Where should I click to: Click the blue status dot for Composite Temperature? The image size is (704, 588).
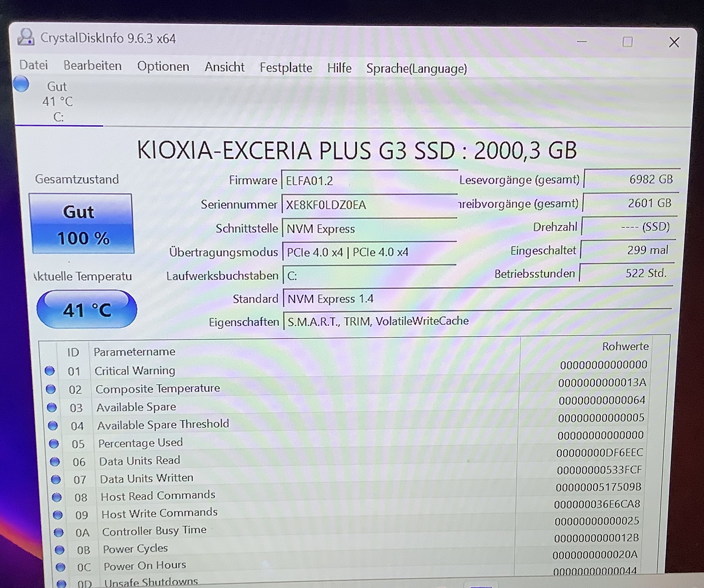(x=51, y=389)
